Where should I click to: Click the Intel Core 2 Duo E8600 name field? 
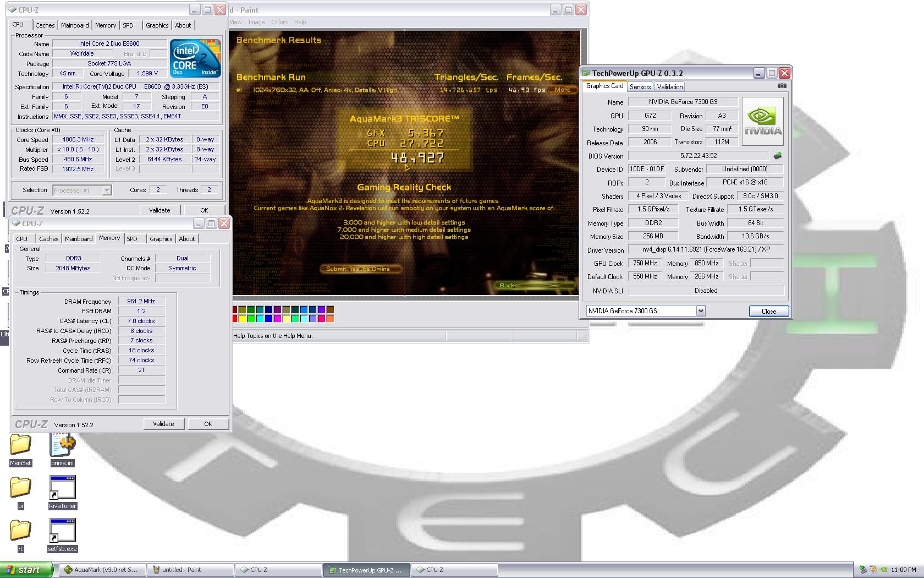[x=109, y=43]
